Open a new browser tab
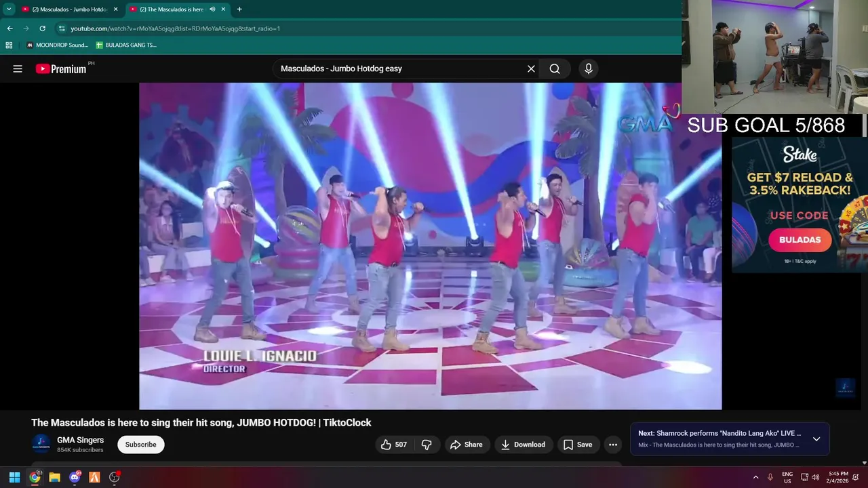 (239, 9)
